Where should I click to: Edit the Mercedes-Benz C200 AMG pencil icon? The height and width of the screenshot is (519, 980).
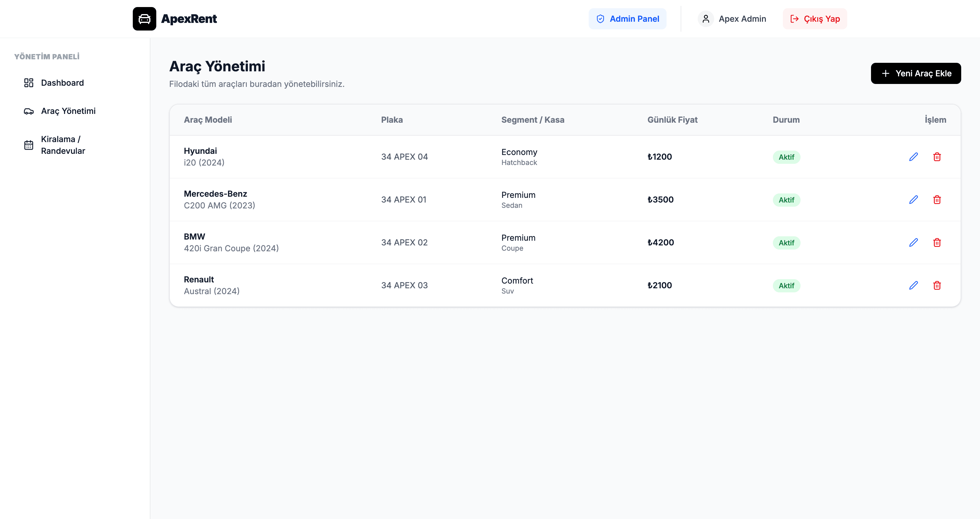tap(913, 200)
